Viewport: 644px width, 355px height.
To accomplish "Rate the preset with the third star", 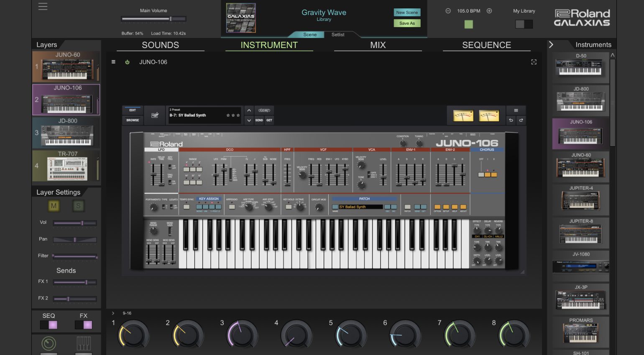I will (x=238, y=115).
